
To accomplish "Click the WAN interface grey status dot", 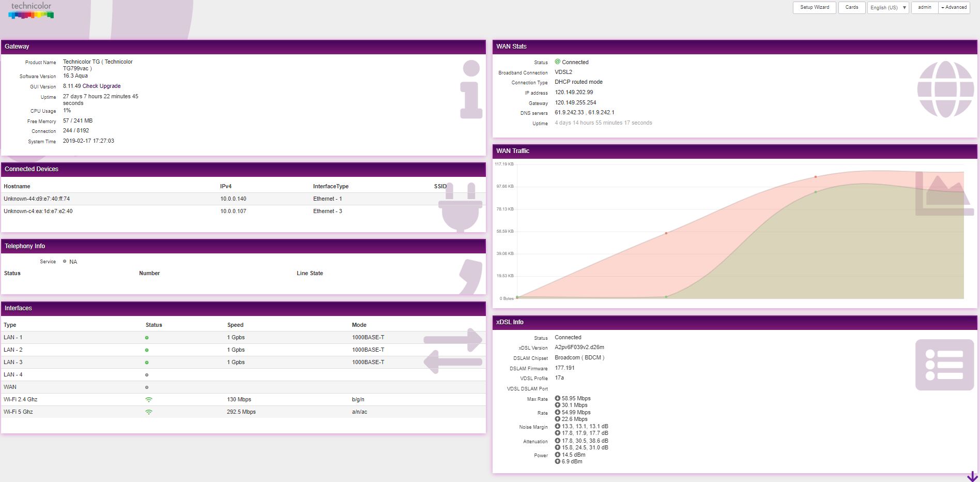I will point(147,387).
